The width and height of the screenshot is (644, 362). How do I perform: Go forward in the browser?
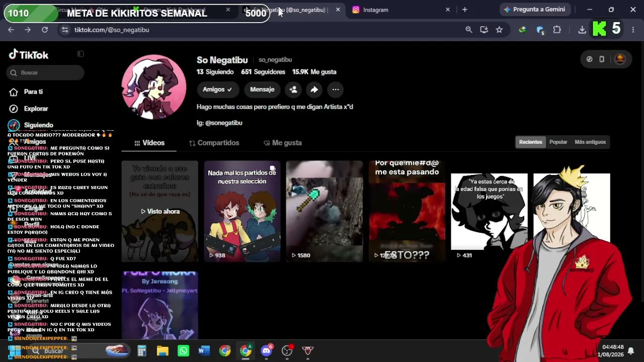(x=28, y=30)
